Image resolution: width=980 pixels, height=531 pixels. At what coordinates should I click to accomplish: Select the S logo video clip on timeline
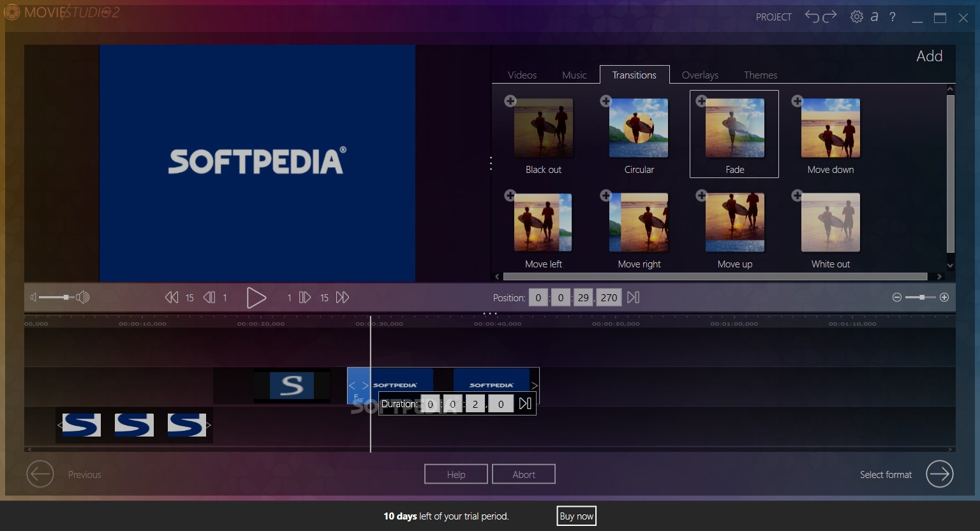point(292,385)
